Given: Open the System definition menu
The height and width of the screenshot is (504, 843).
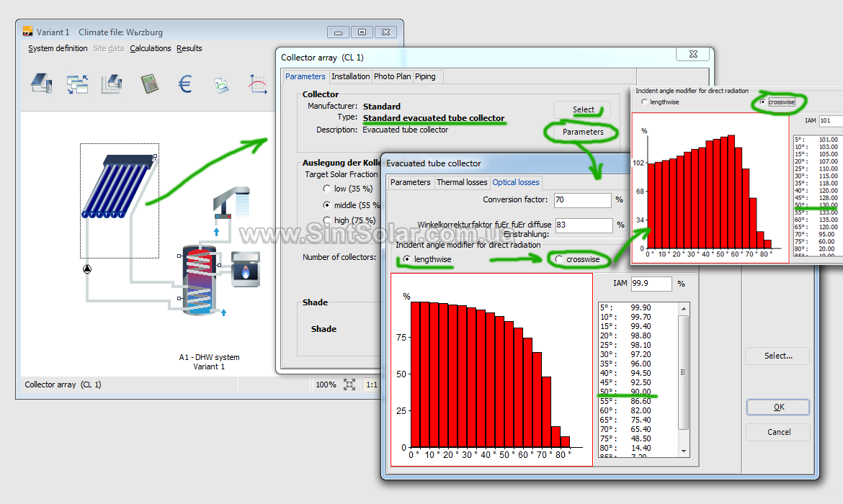Looking at the screenshot, I should point(58,48).
